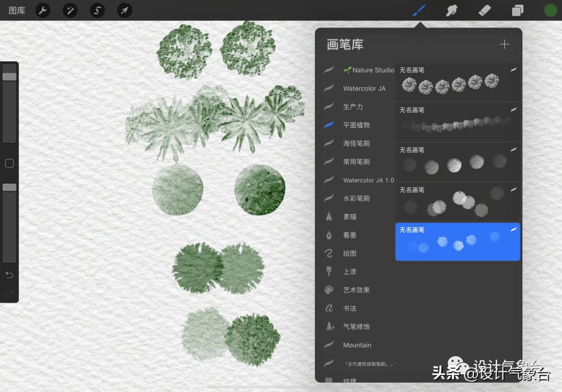This screenshot has width=562, height=392.
Task: Select the highlighted blue 无名画笔 brush
Action: pos(457,242)
